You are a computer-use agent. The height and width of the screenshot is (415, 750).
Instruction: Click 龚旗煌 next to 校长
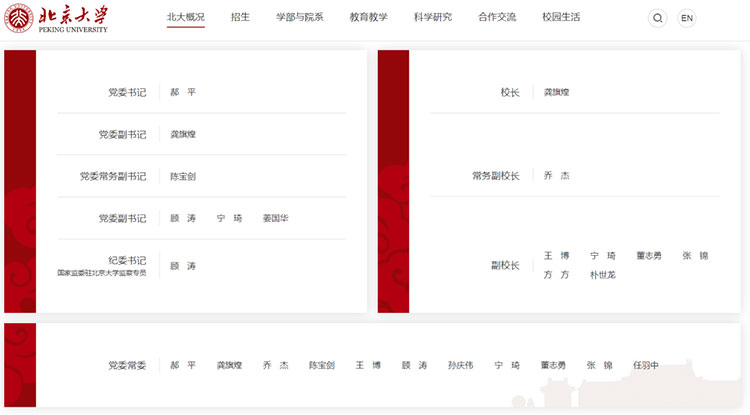click(x=556, y=92)
